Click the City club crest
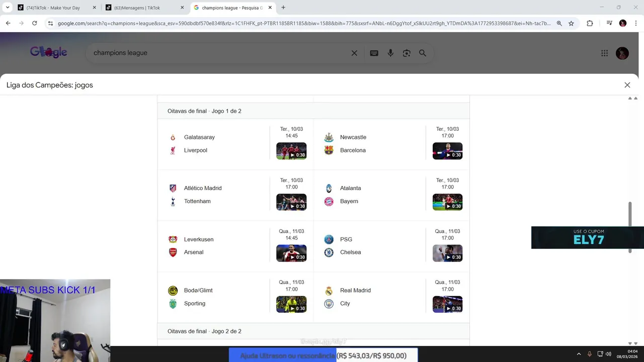This screenshot has height=362, width=644. 329,304
